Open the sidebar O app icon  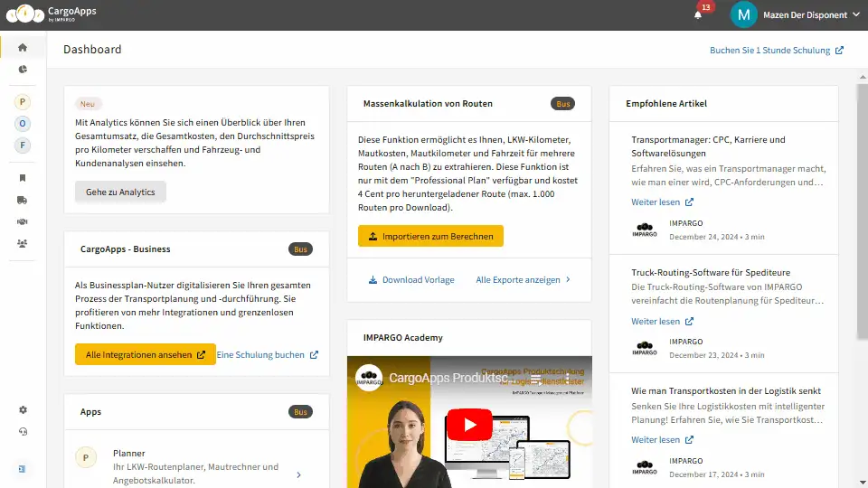pos(22,124)
